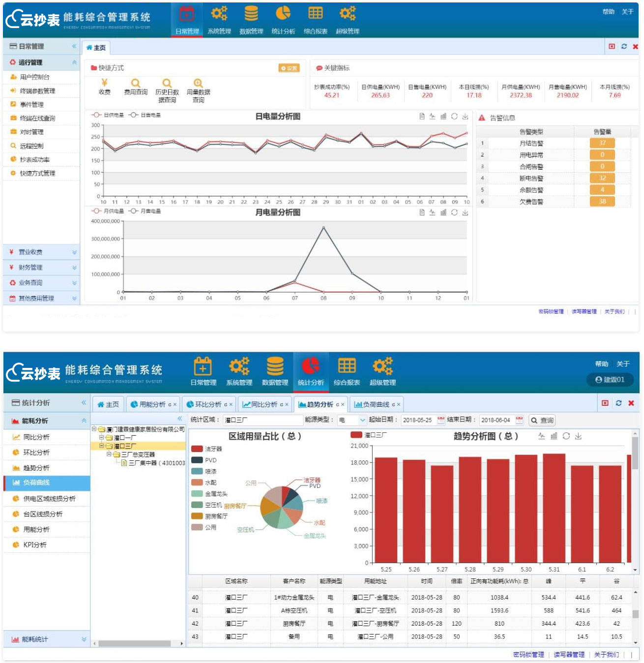Image resolution: width=644 pixels, height=663 pixels.
Task: Refresh the 月电量分析图 chart
Action: 454,212
